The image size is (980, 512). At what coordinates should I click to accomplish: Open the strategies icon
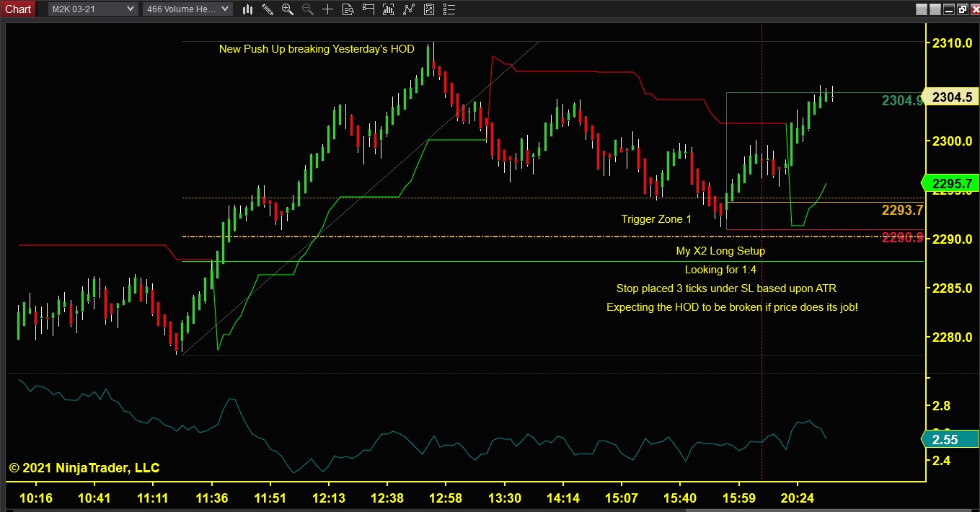pyautogui.click(x=428, y=9)
